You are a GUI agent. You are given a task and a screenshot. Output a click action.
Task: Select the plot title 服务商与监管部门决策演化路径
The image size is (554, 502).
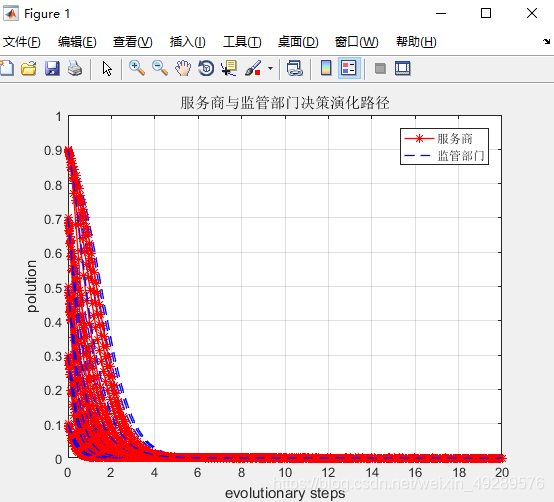[285, 103]
